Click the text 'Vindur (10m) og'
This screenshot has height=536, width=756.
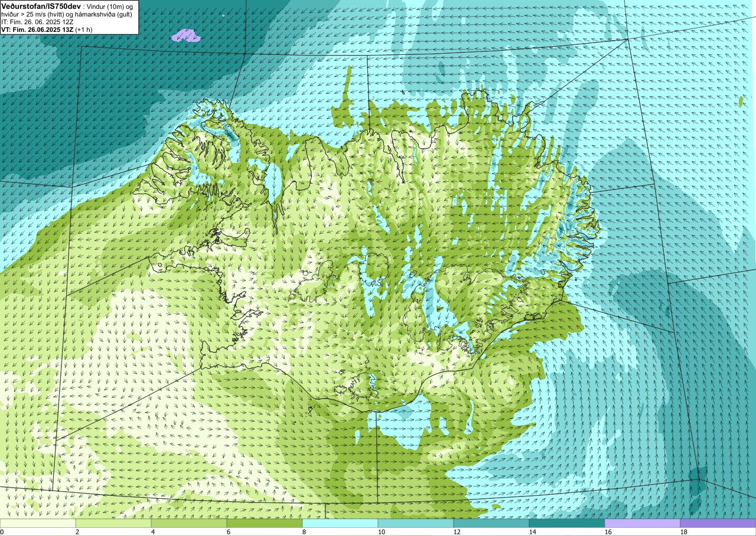pyautogui.click(x=109, y=6)
